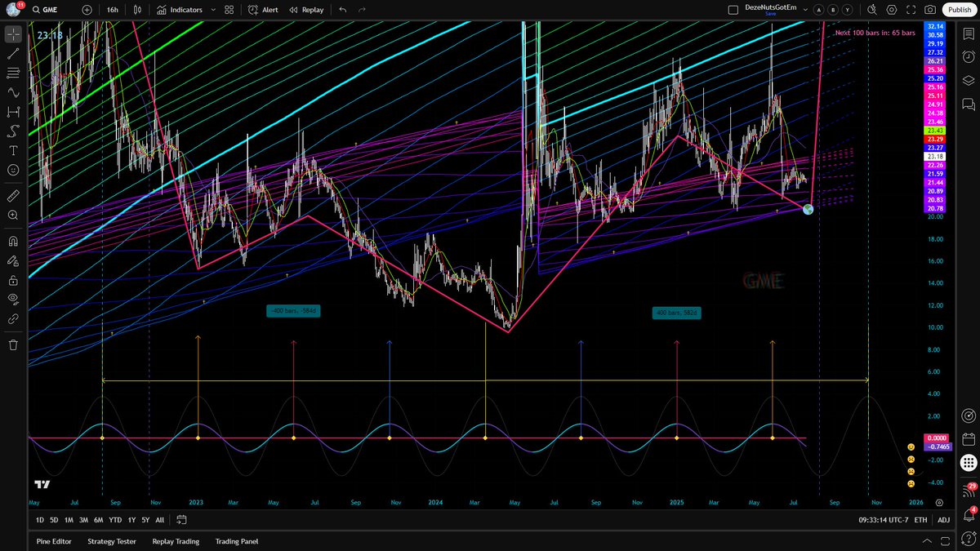
Task: Select the brush drawing tool
Action: pyautogui.click(x=13, y=131)
